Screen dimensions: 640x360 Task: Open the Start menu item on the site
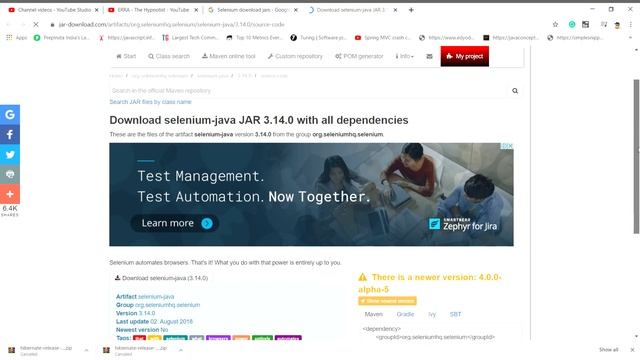click(126, 56)
